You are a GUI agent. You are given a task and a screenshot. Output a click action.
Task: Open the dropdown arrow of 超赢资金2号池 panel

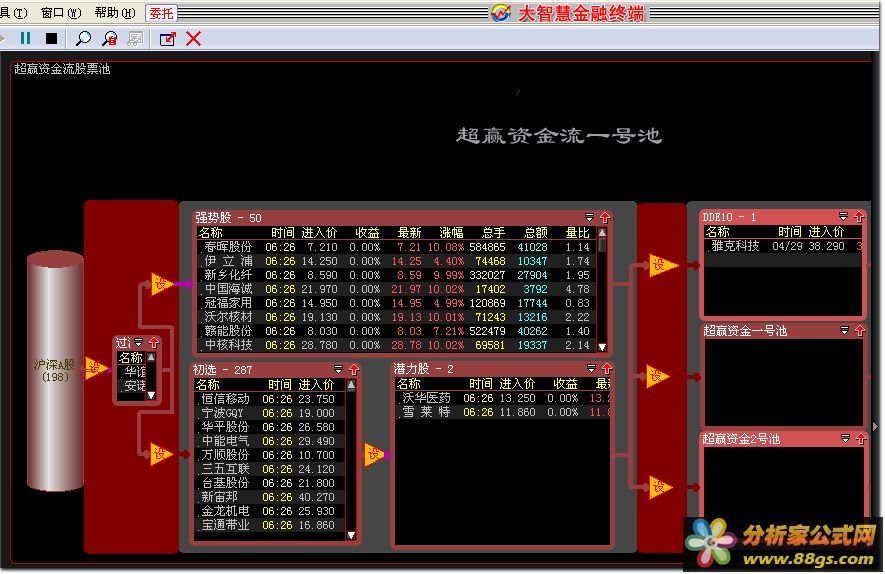845,438
